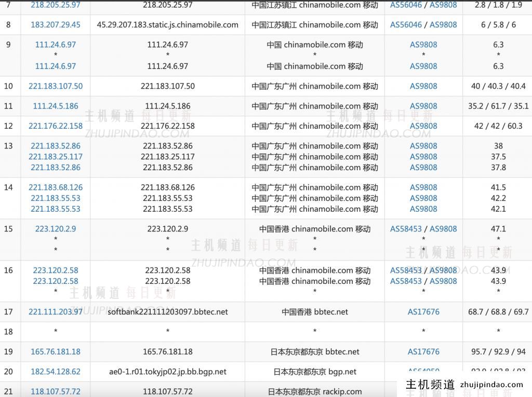The height and width of the screenshot is (397, 532).
Task: Open the 223.120.2.9 IP link
Action: coord(56,229)
